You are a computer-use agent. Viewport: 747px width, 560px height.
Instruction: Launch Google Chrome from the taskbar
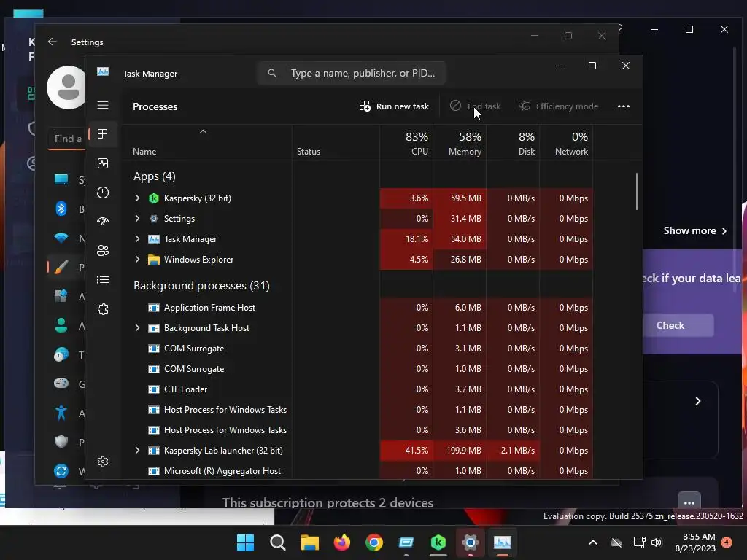[x=374, y=542]
